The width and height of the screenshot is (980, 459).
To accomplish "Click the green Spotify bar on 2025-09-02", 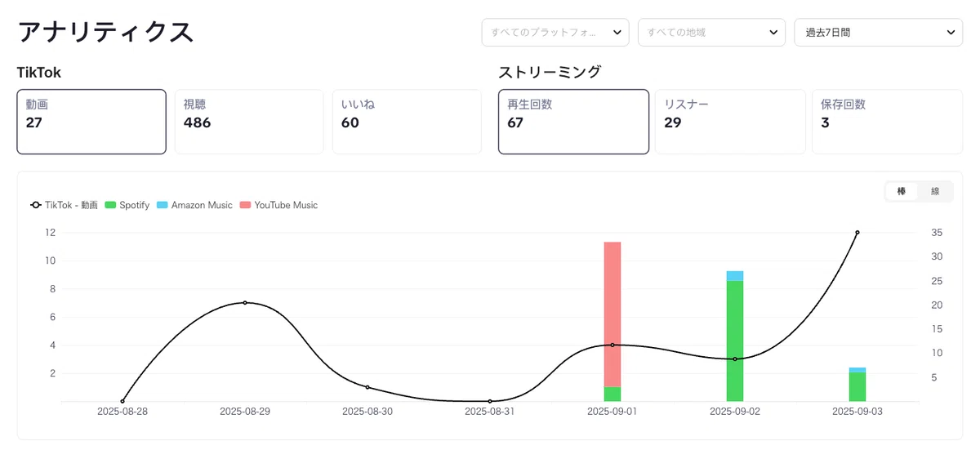I will tap(735, 341).
